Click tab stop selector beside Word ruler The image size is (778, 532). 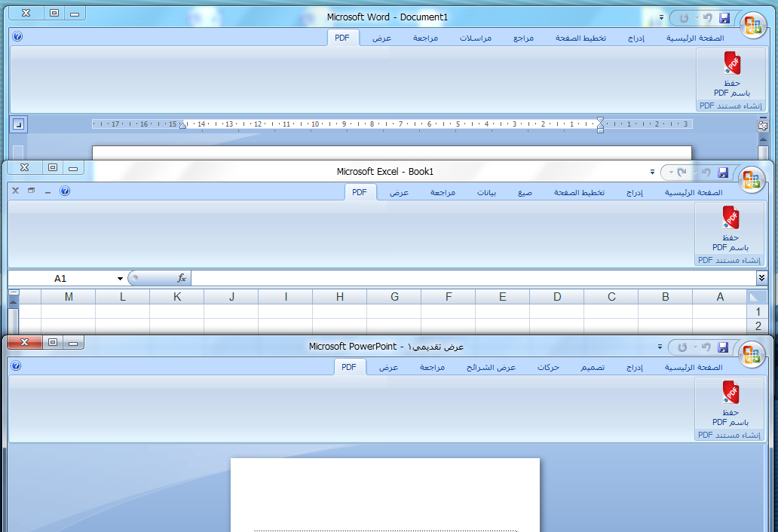pos(18,124)
